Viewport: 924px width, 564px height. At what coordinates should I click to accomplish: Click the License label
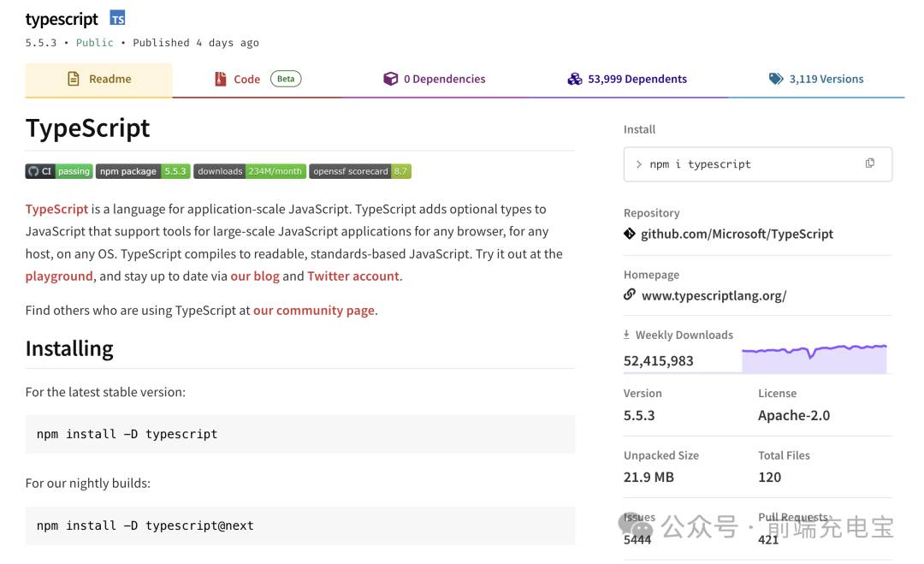[x=777, y=393]
